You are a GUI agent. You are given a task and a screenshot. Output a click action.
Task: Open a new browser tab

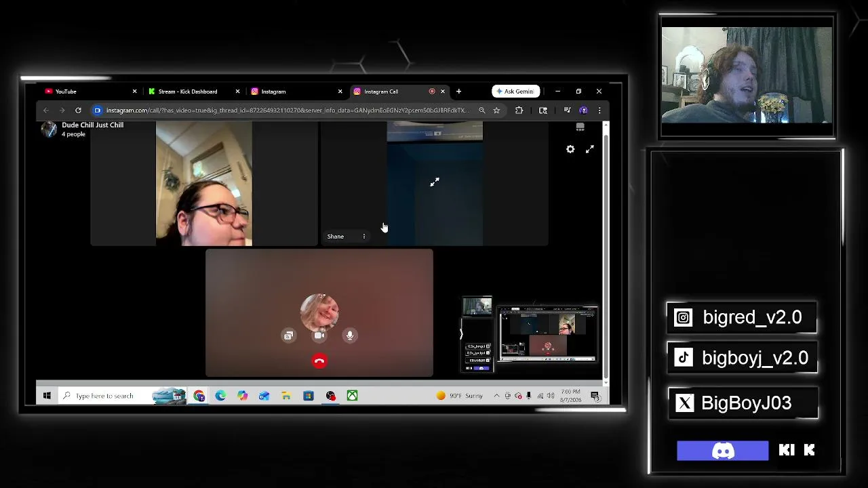(458, 91)
